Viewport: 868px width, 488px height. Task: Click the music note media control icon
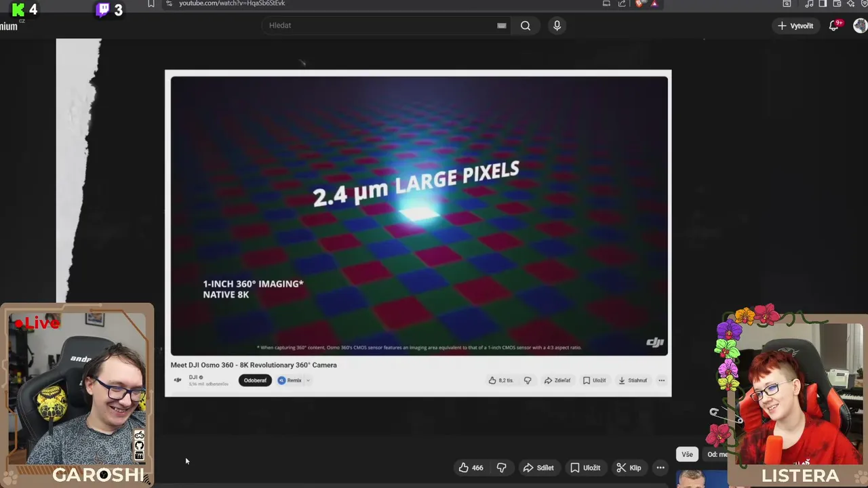tap(809, 3)
